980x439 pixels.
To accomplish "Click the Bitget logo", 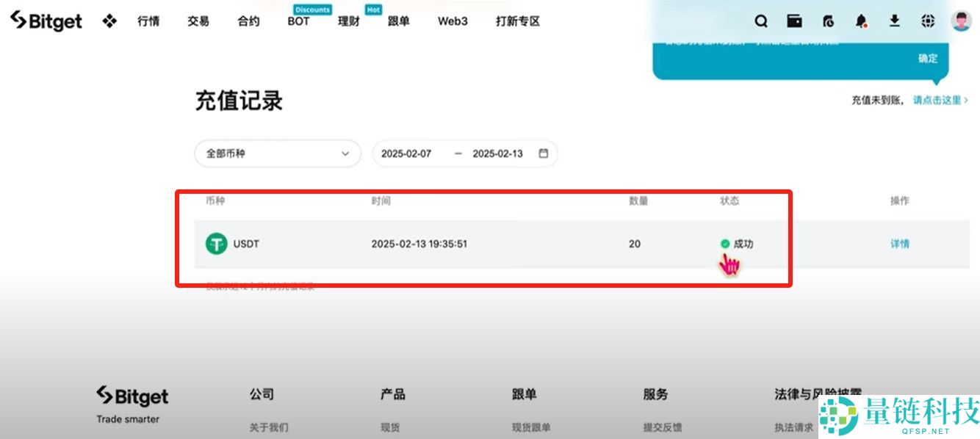I will click(x=46, y=21).
